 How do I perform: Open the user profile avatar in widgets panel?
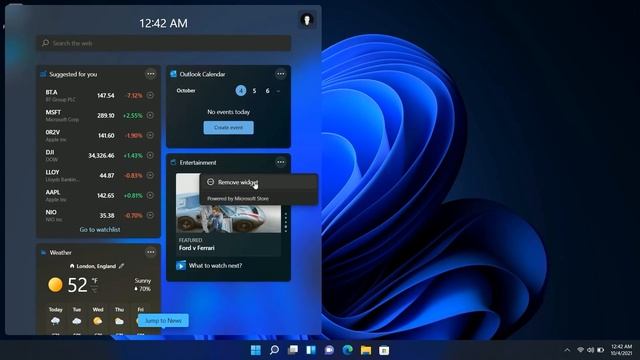point(307,20)
